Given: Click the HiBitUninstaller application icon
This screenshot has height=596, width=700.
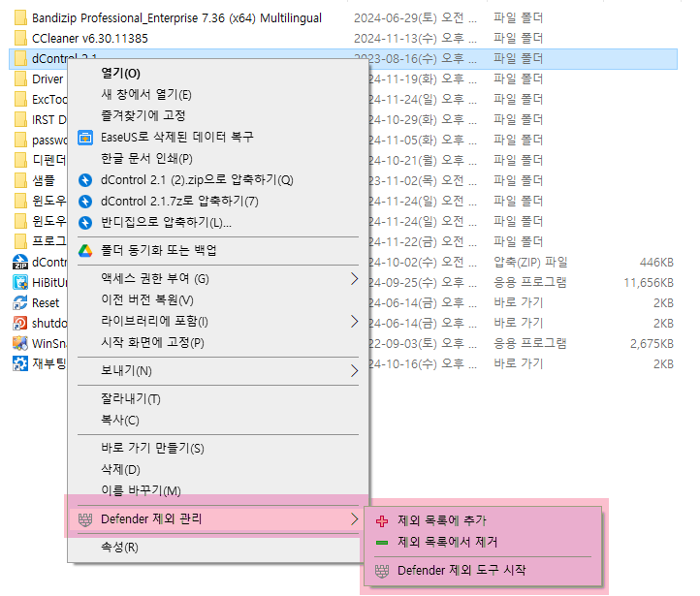Looking at the screenshot, I should (20, 282).
